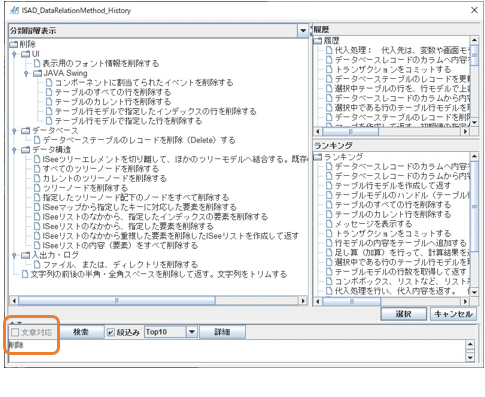Viewport: 485px width, 397px height.
Task: Click document icon for 文字列の前後の半角・全角スペース row
Action: pos(25,275)
